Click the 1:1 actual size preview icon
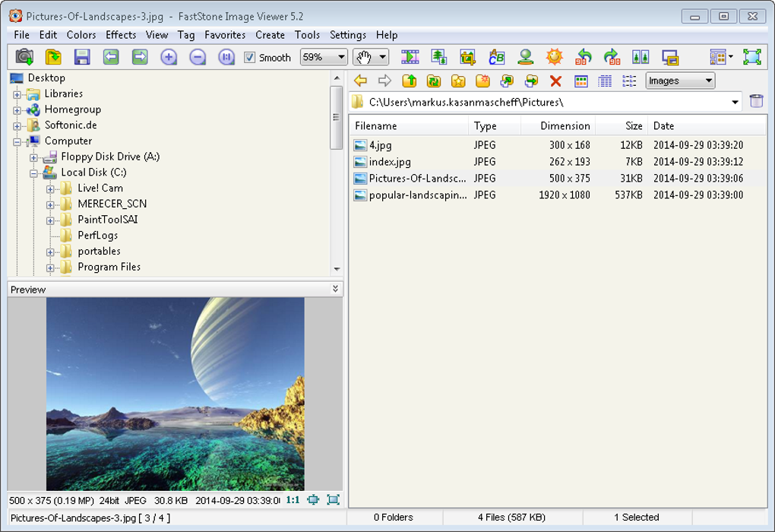Screen dimensions: 775x532 (293, 500)
